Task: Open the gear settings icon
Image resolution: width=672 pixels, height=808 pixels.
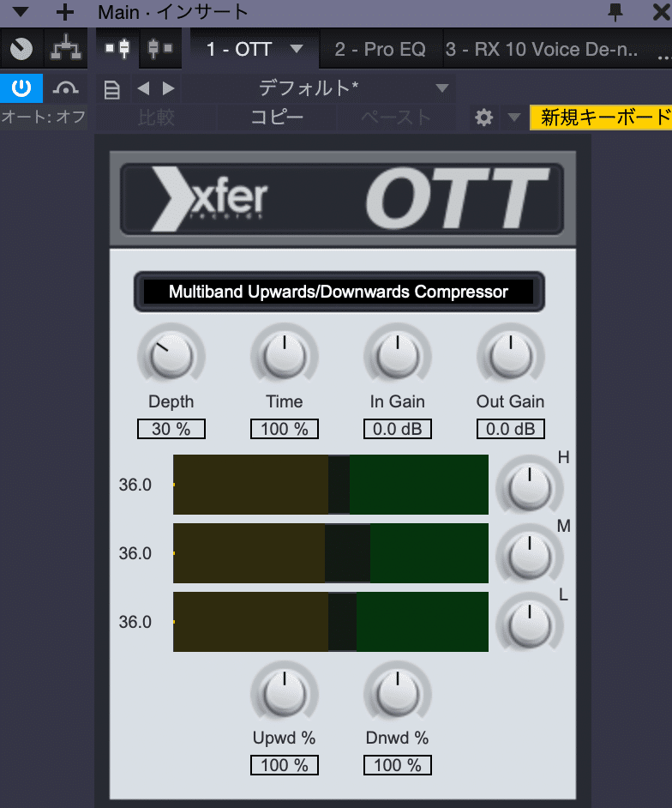Action: (483, 118)
